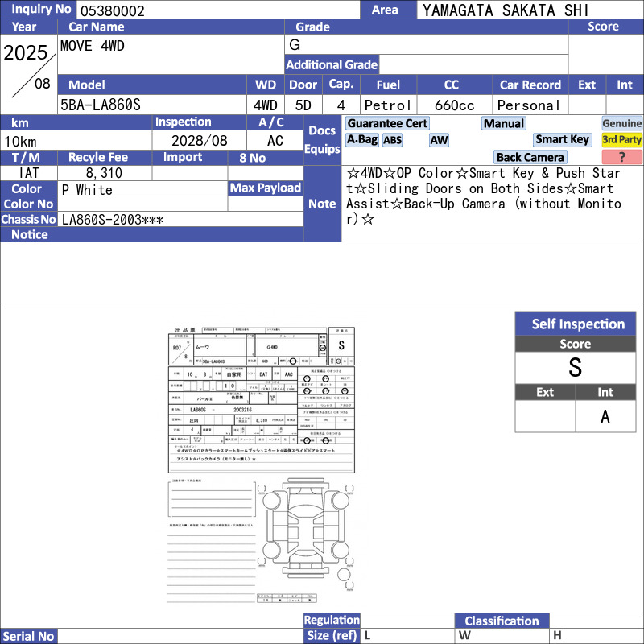Screen dimensions: 644x644
Task: Click the ABS equipment badge
Action: (392, 140)
